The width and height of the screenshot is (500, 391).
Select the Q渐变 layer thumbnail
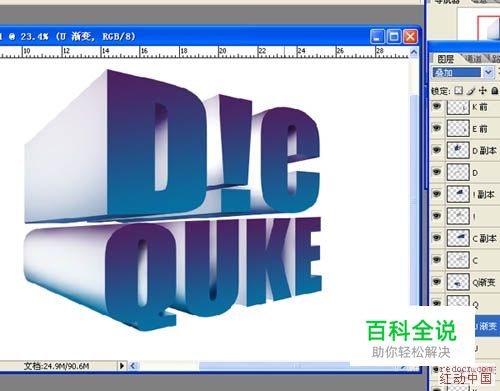coord(458,282)
